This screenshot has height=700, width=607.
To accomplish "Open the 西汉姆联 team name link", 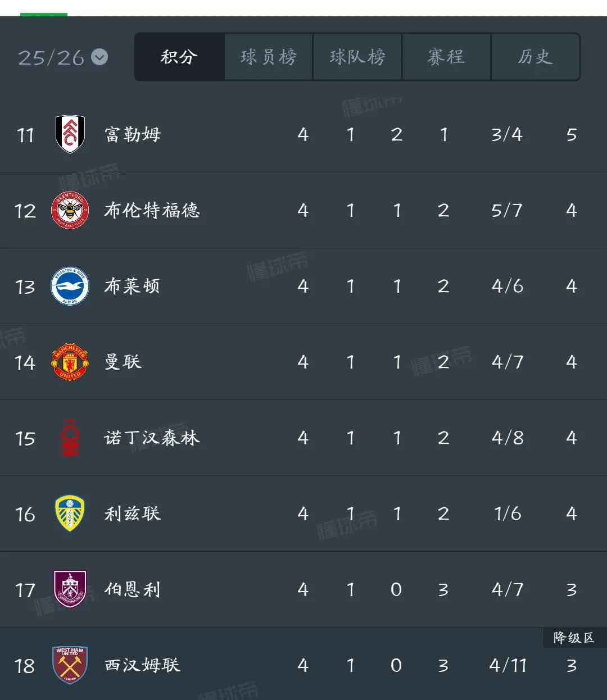I will tap(142, 665).
